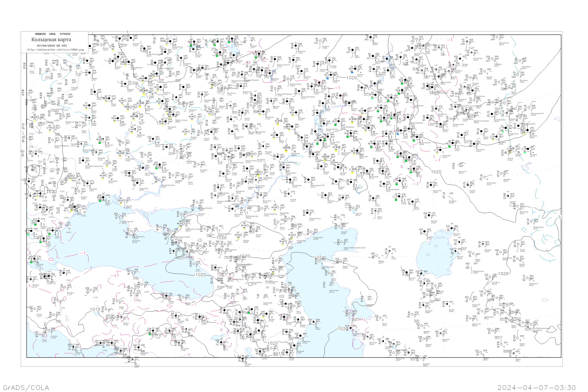Click the Torun 12250 station label
The image size is (588, 392).
pos(32,72)
